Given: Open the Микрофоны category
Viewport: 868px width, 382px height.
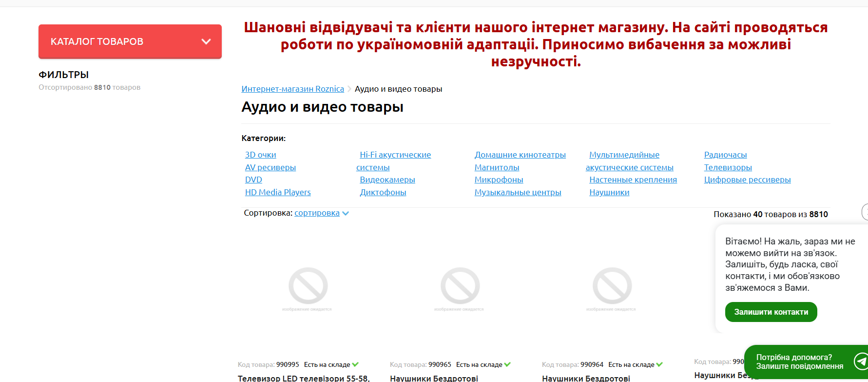Looking at the screenshot, I should (499, 180).
